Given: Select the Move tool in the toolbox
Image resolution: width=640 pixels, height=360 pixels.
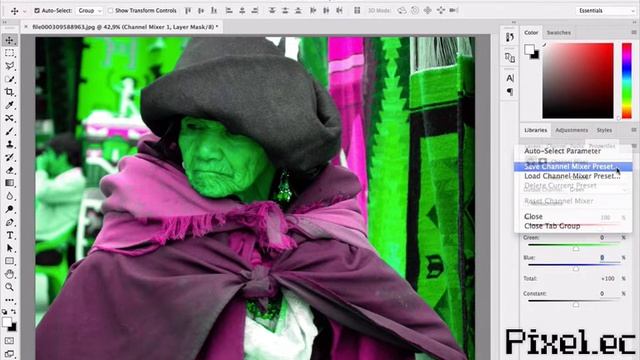Looking at the screenshot, I should (x=9, y=40).
